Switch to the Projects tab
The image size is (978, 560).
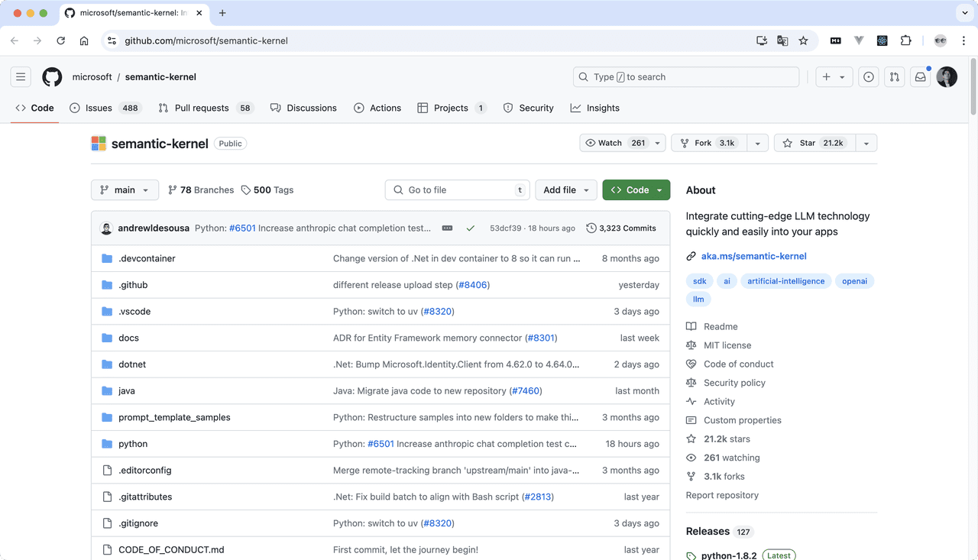click(452, 108)
